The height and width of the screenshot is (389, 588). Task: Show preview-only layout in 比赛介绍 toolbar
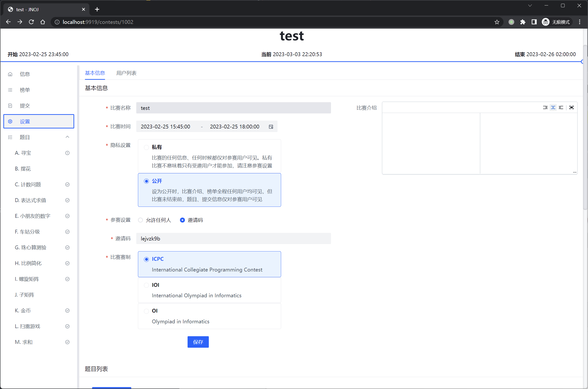[x=561, y=107]
